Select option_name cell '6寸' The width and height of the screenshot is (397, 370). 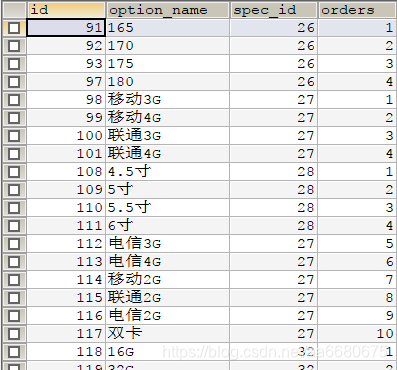click(x=168, y=226)
